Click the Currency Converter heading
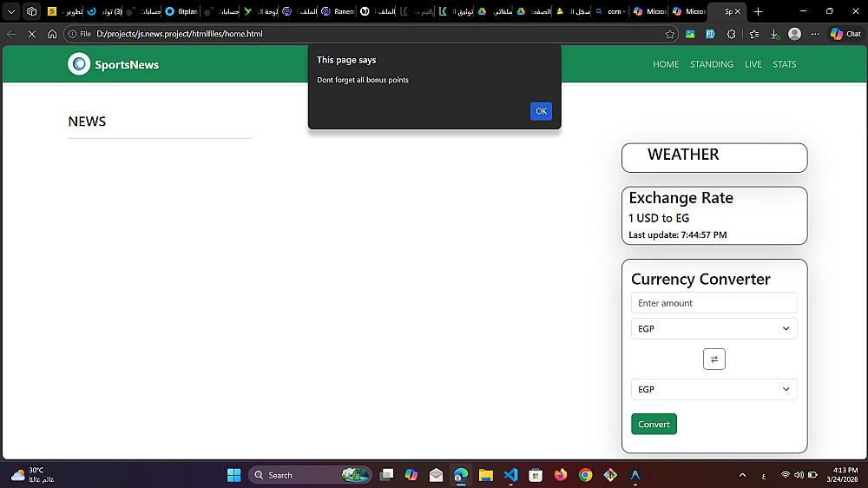Viewport: 868px width, 488px height. [700, 280]
